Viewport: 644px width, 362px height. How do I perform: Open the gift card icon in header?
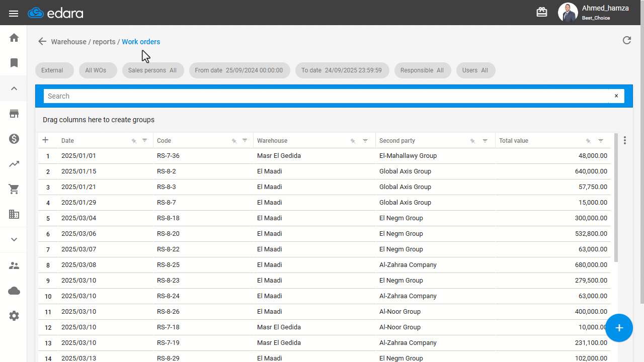pos(542,12)
